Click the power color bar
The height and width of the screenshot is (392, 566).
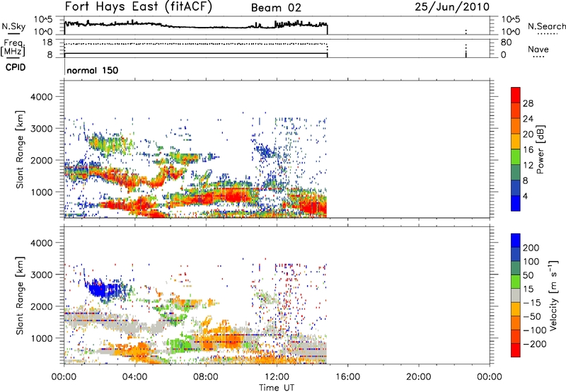pos(516,149)
